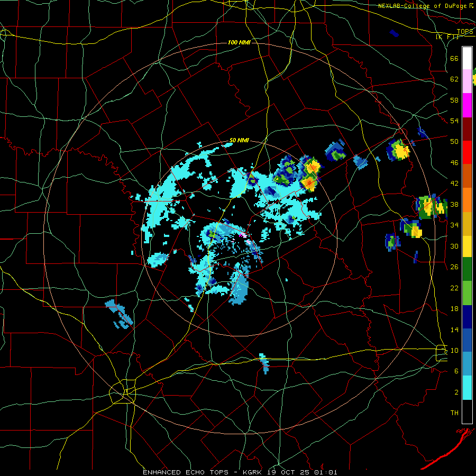Click the "62" legend value

[454, 79]
